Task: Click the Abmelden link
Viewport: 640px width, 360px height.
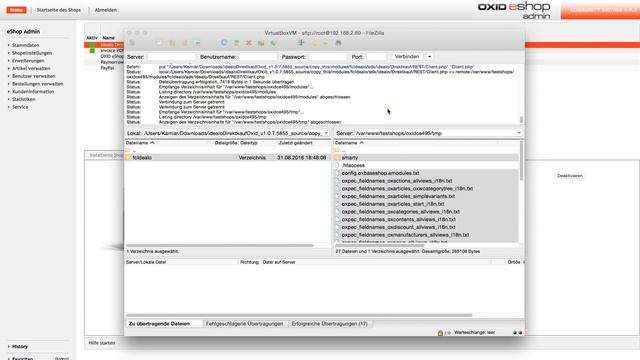Action: click(106, 10)
